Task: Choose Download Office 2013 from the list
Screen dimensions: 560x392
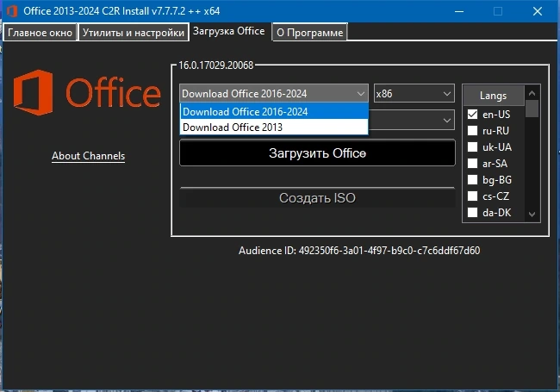Action: pyautogui.click(x=274, y=128)
